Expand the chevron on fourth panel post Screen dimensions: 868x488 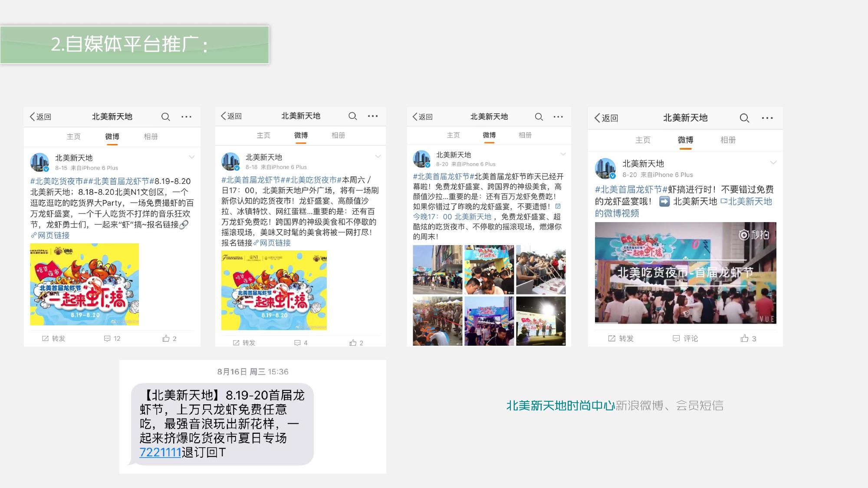[x=773, y=163]
